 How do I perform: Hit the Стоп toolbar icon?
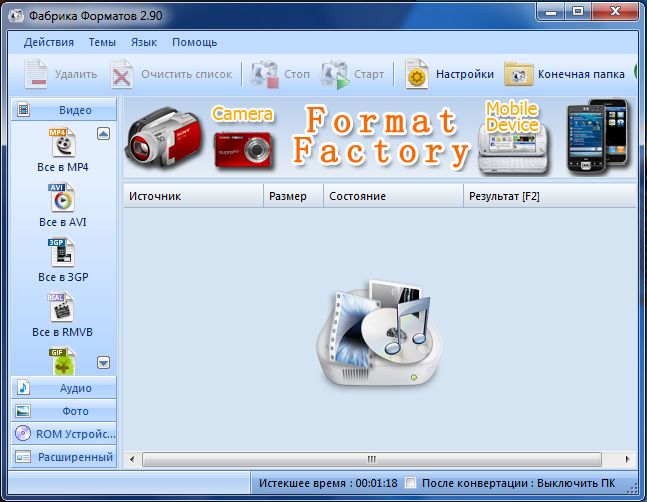tap(264, 74)
